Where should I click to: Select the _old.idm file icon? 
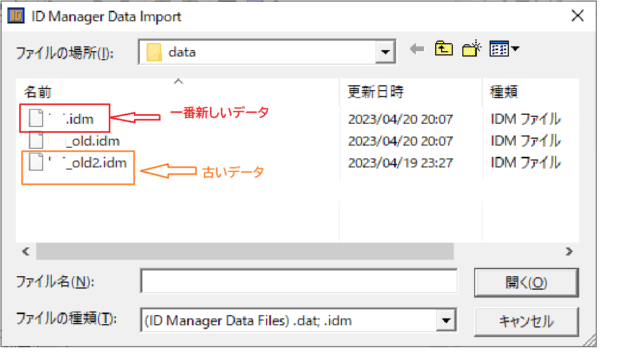[x=36, y=140]
